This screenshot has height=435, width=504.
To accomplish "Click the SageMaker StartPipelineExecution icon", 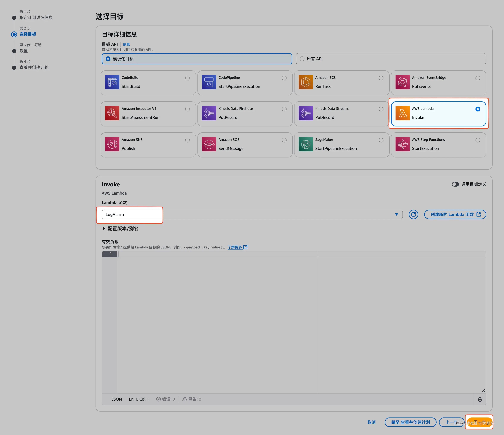I will click(x=305, y=144).
